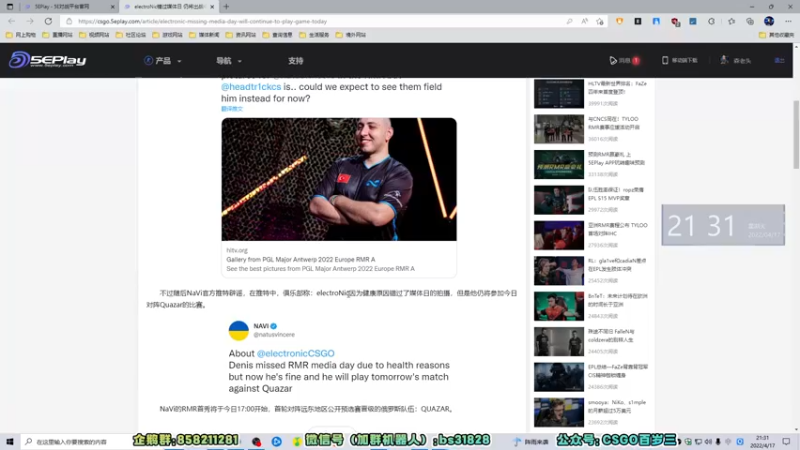Open the fourth bookmarks folder in favorites bar
The width and height of the screenshot is (800, 450).
pyautogui.click(x=131, y=35)
